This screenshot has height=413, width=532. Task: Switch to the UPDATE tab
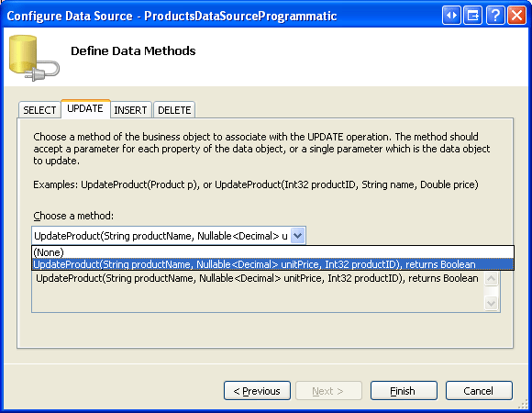click(85, 108)
